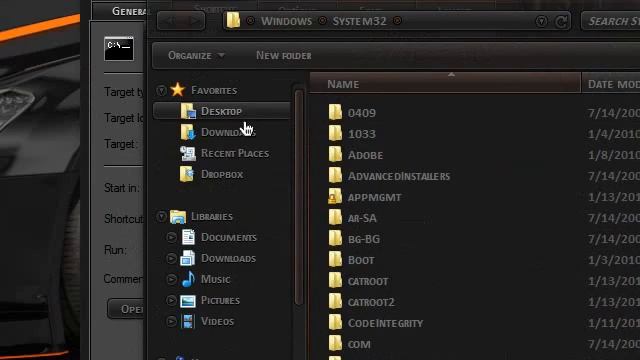Click the Windows breadcrumb segment
The width and height of the screenshot is (640, 360).
(x=286, y=21)
